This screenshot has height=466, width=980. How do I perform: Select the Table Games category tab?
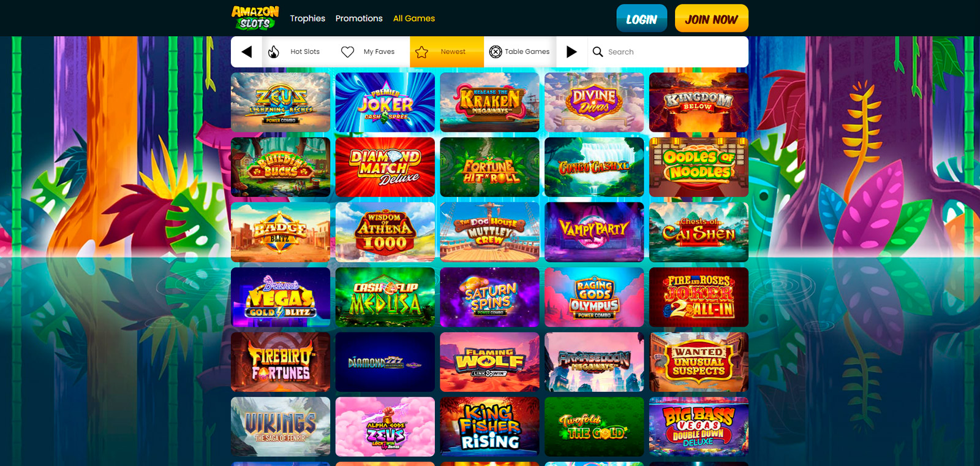pyautogui.click(x=520, y=52)
